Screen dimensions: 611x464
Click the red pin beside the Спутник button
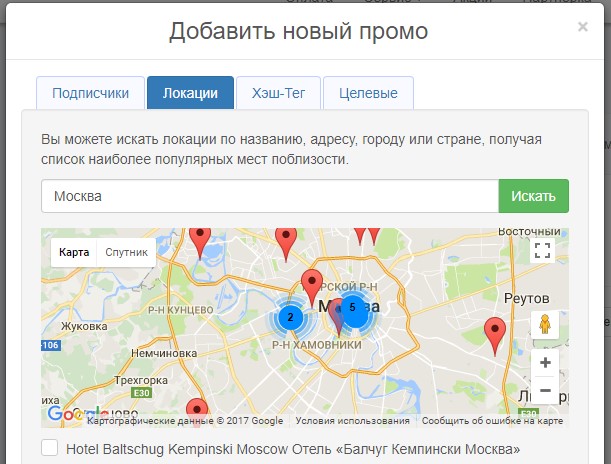200,242
